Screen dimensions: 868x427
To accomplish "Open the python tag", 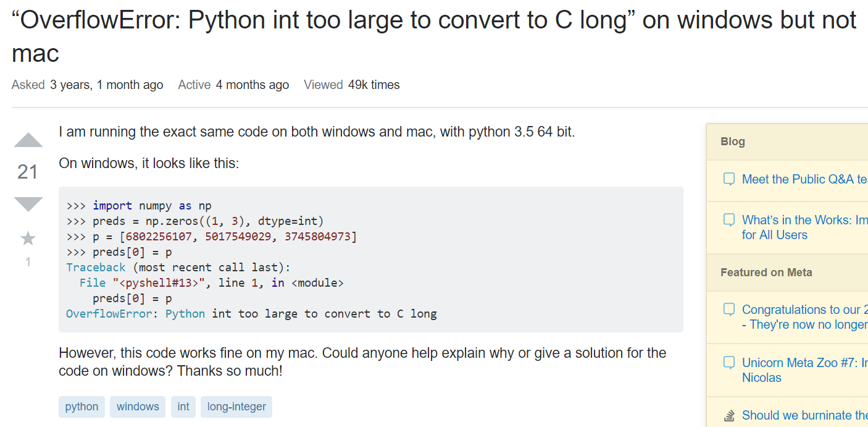I will click(x=82, y=407).
